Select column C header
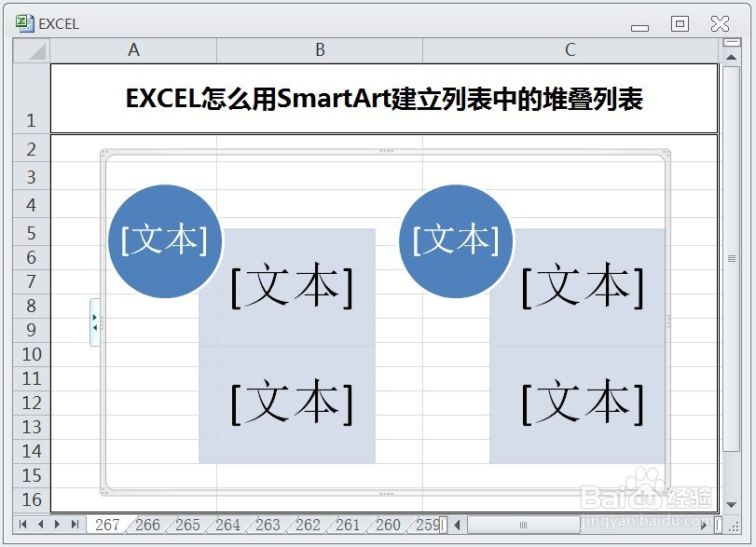 click(x=570, y=50)
